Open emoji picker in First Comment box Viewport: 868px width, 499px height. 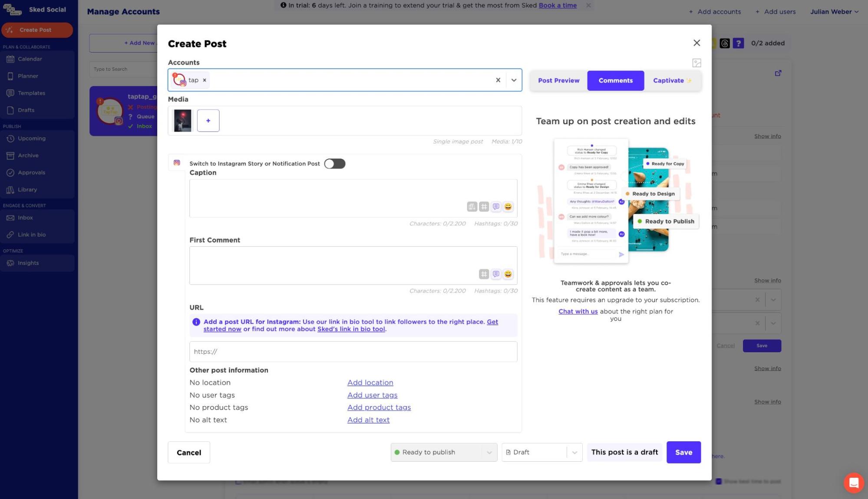click(508, 274)
